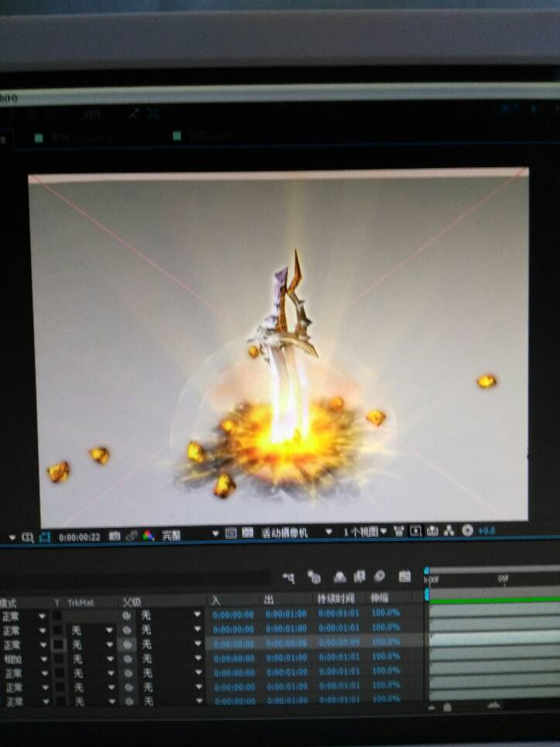
Task: Take a snapshot with the camera icon
Action: click(114, 536)
